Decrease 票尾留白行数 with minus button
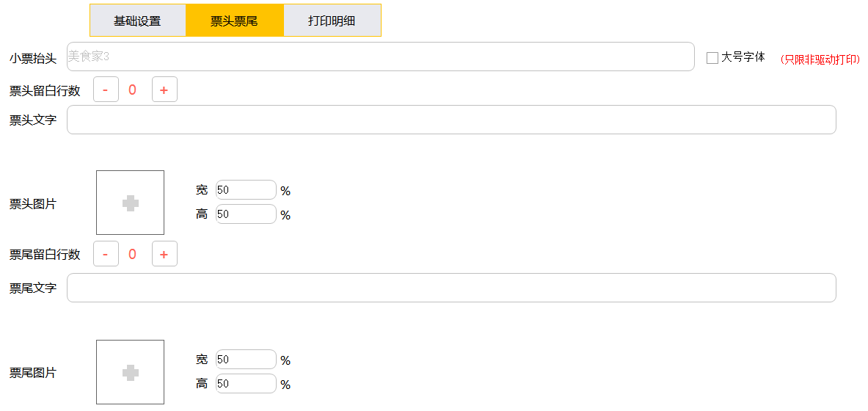 click(x=106, y=255)
